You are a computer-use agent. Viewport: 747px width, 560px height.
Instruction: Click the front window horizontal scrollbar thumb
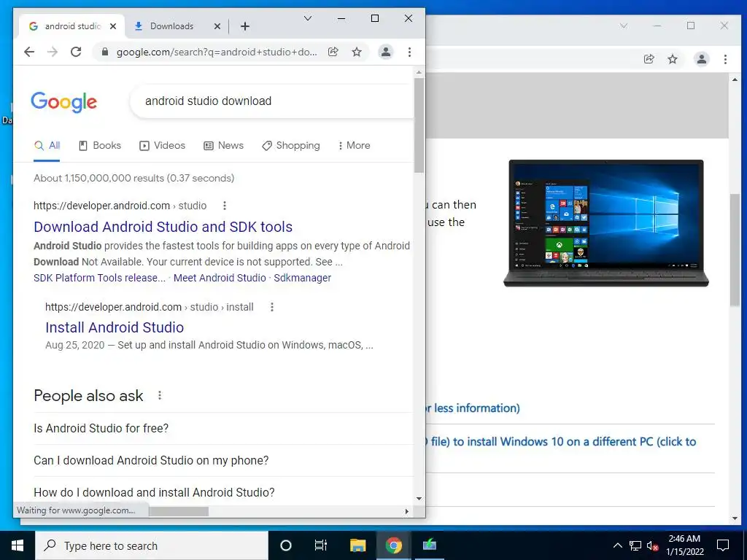[178, 511]
